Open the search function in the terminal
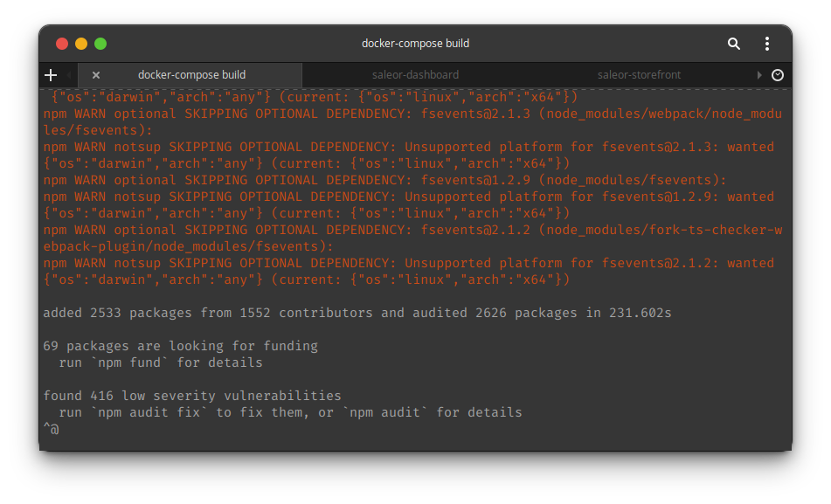 pyautogui.click(x=733, y=43)
